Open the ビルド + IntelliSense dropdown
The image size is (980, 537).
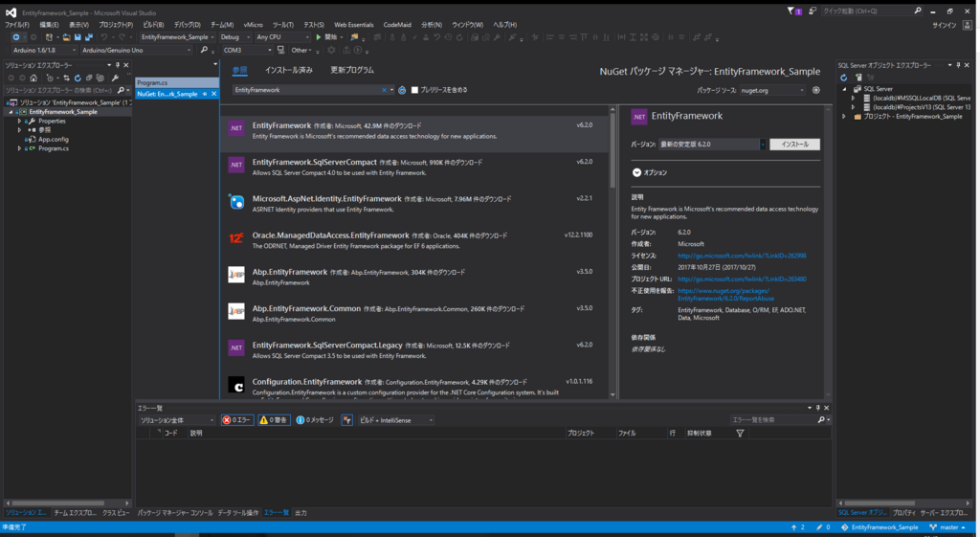(395, 420)
